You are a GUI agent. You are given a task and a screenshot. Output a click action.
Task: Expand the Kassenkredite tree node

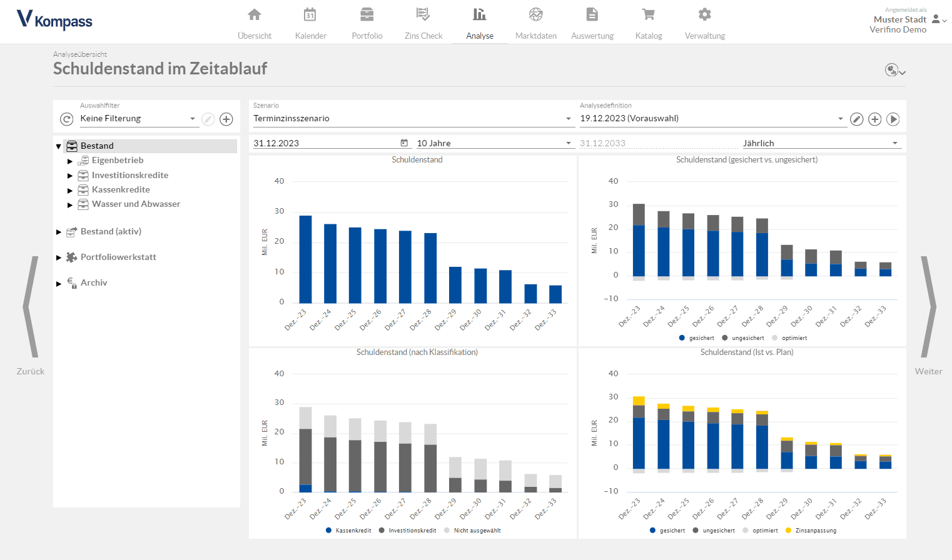70,190
